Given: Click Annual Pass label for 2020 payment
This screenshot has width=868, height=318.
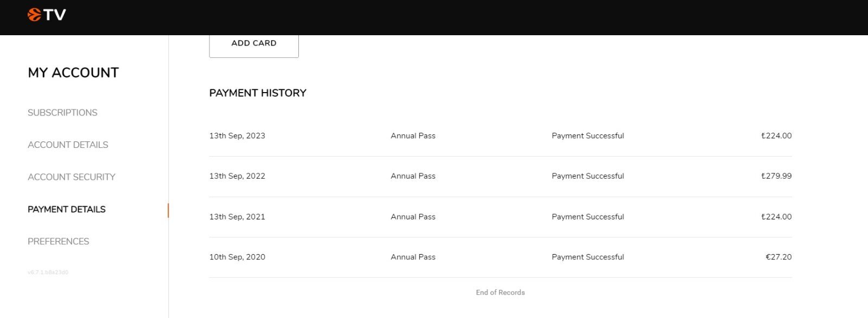Looking at the screenshot, I should (x=413, y=257).
